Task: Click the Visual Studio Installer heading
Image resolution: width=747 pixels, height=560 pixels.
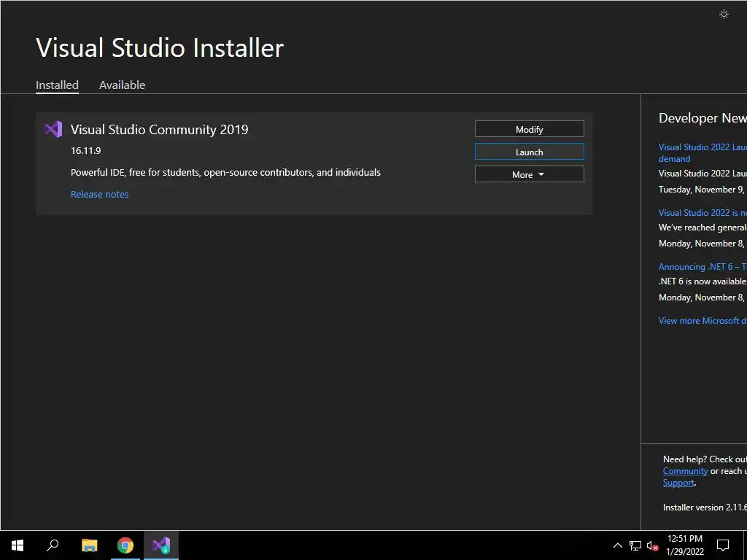Action: (x=160, y=47)
